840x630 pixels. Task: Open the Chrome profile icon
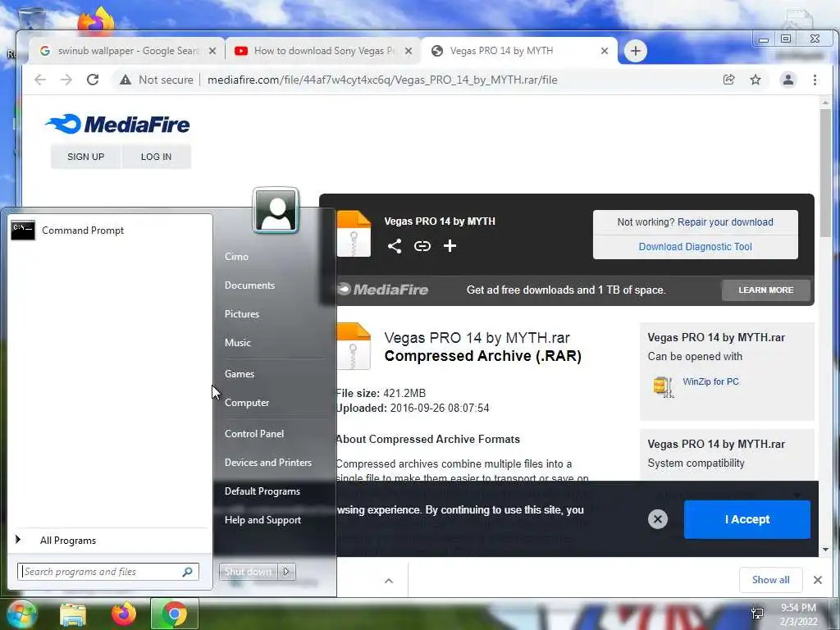tap(788, 80)
